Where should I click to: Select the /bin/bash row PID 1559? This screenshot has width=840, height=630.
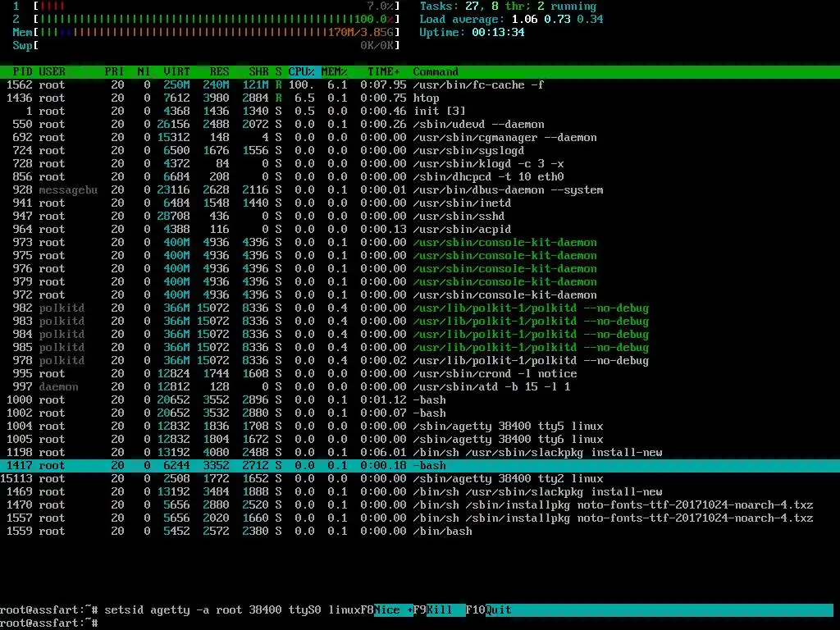click(420, 531)
